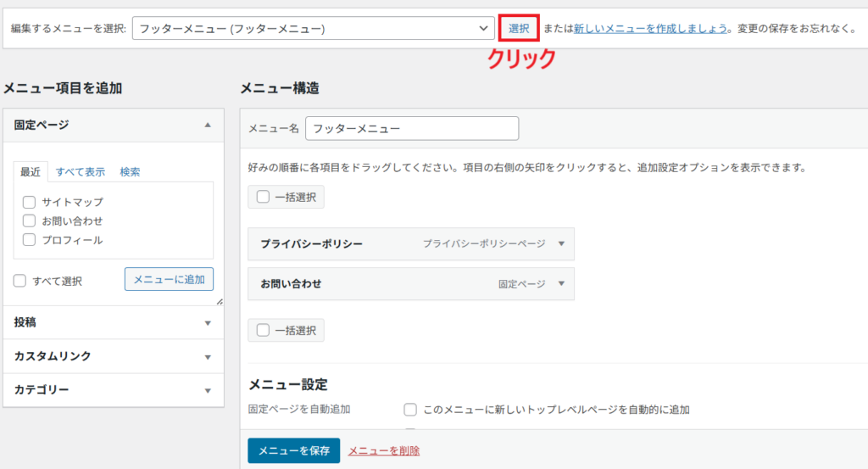Click the メニューを削除 link

pyautogui.click(x=383, y=450)
